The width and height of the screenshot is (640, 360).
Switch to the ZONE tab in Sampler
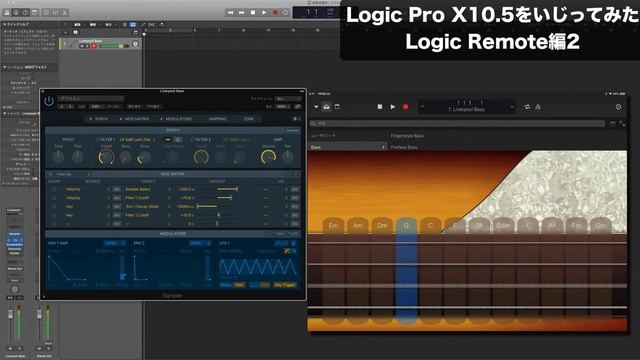[x=249, y=119]
